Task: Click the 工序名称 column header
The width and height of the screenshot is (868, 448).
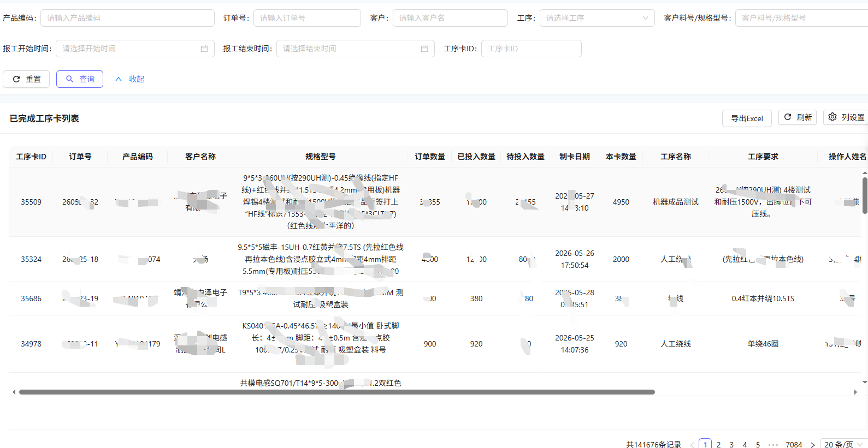Action: tap(676, 157)
